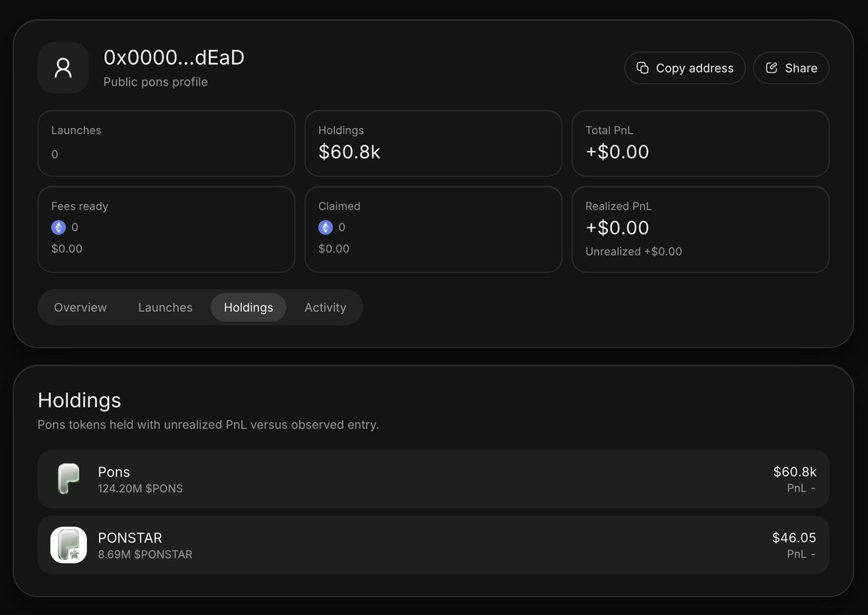Click Ethereum icon under Fees ready
This screenshot has width=868, height=615.
pos(59,227)
